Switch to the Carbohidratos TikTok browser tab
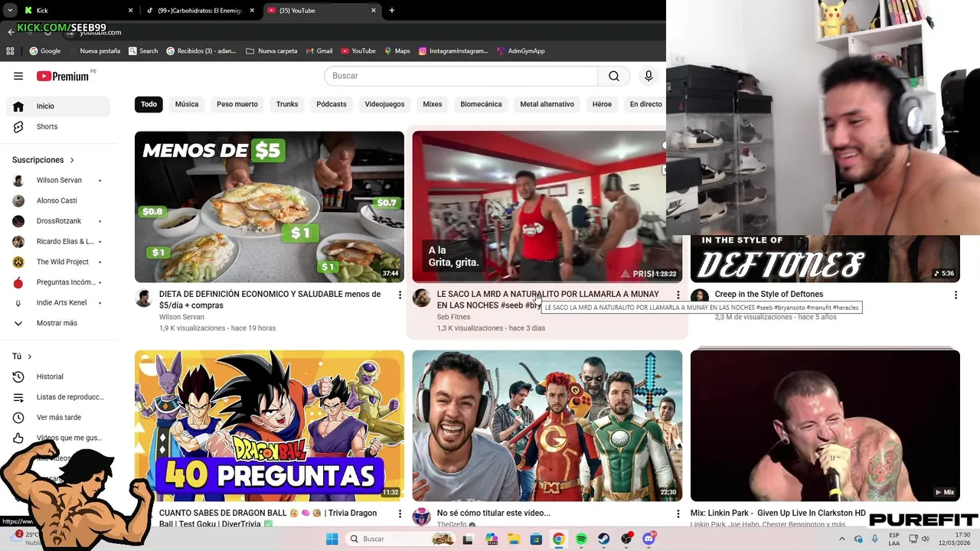 coord(199,11)
